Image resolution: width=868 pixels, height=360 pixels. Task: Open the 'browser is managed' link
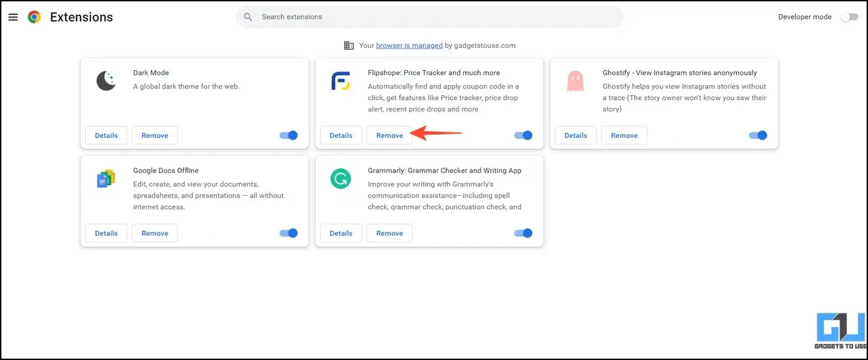pos(409,45)
